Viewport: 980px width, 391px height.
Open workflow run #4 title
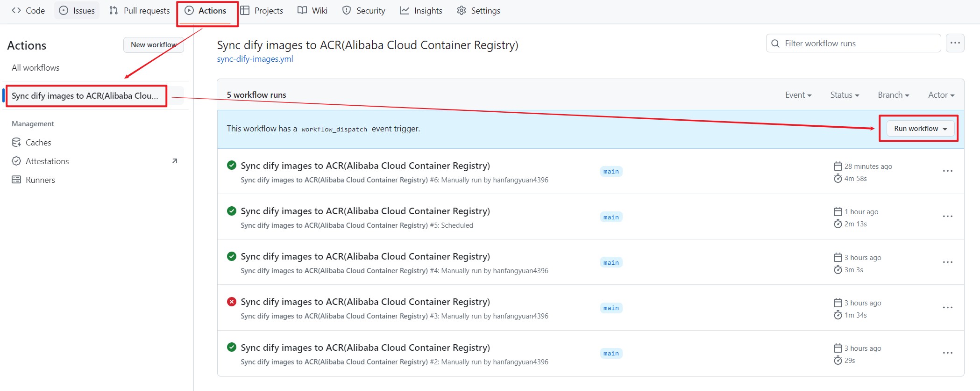365,256
